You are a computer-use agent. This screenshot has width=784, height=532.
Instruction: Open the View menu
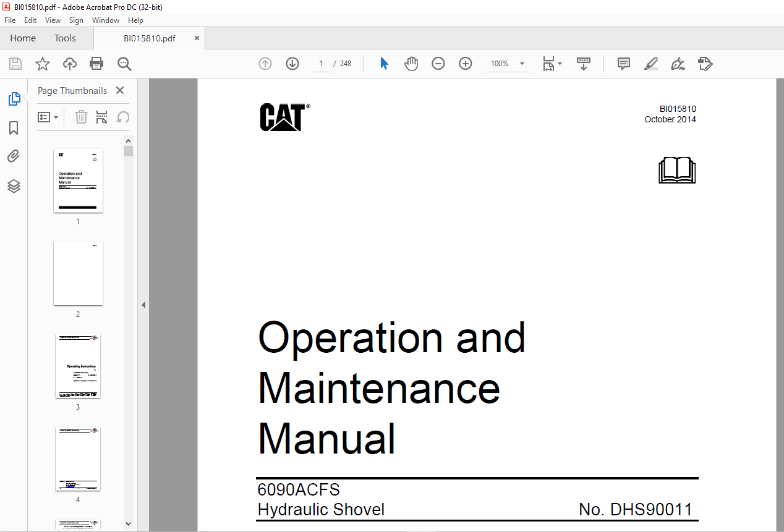coord(53,20)
